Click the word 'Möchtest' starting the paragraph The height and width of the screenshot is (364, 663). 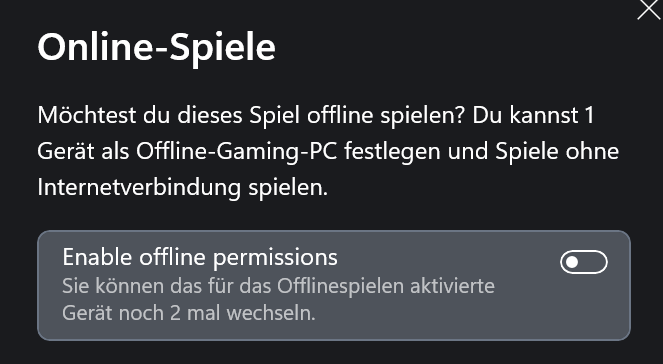click(87, 115)
